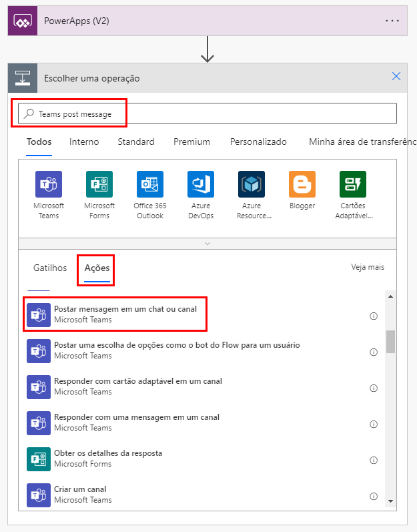Open the Personalizado tab

(x=258, y=142)
